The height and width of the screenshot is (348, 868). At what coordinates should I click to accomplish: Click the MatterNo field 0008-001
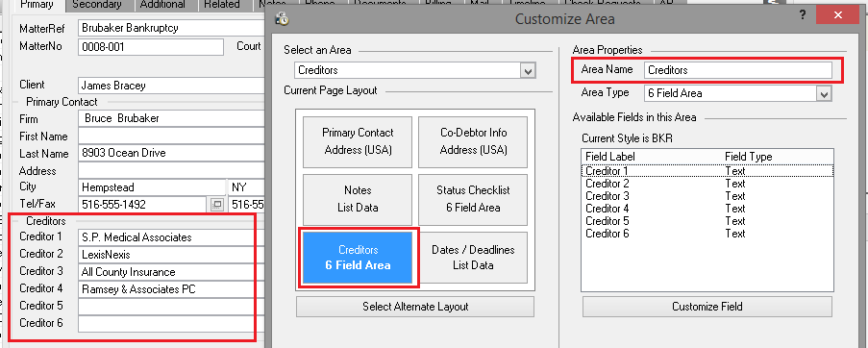click(x=151, y=47)
